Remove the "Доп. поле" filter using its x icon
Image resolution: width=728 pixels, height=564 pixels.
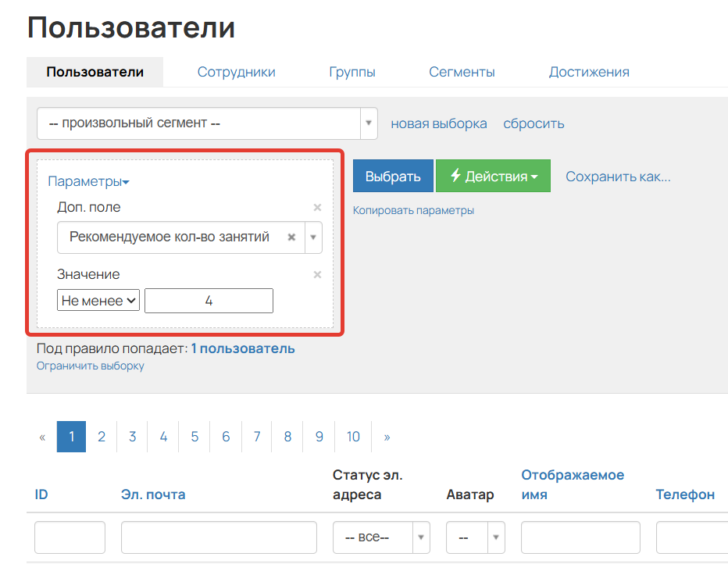point(317,207)
